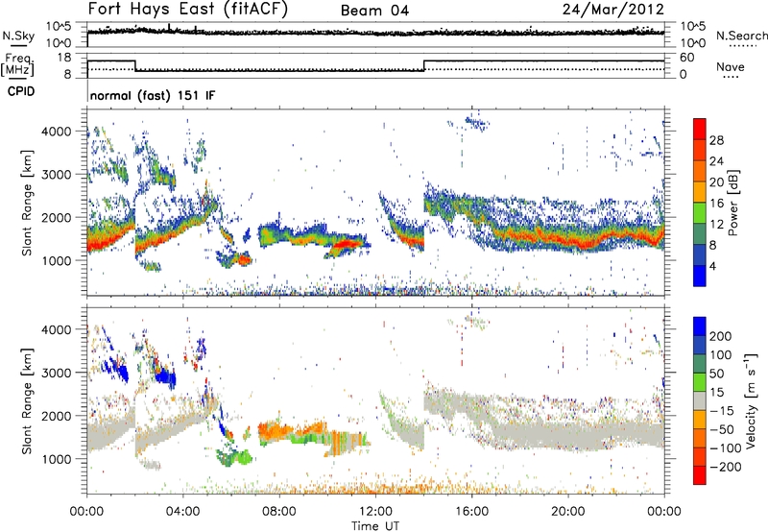Click the Nave legend label
The image size is (768, 532).
[x=731, y=66]
